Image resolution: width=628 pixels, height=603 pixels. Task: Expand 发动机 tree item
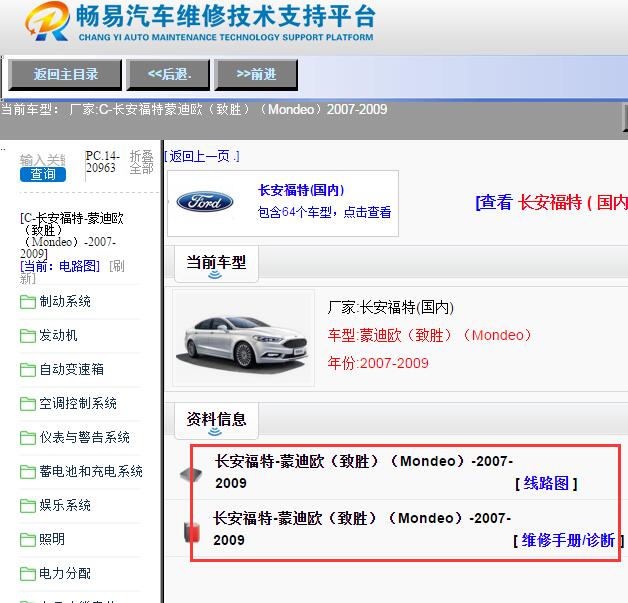58,336
